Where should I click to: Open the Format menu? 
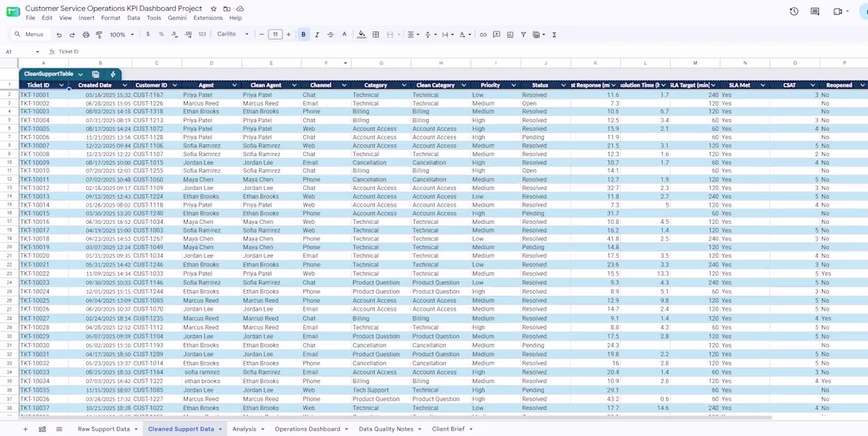pyautogui.click(x=110, y=17)
